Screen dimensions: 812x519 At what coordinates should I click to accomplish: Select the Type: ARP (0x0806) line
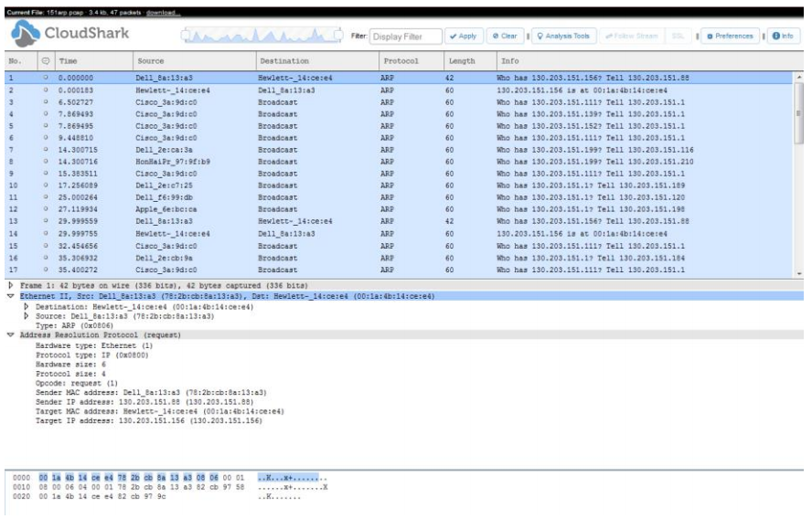click(74, 325)
